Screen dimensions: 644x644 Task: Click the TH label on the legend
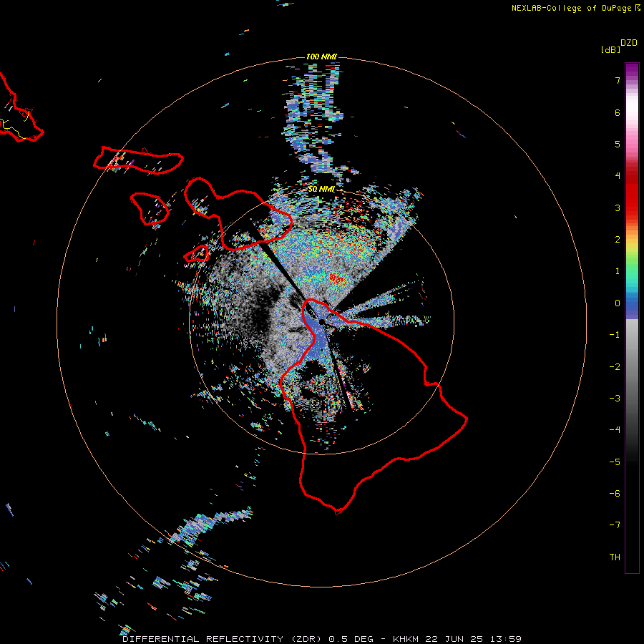615,557
